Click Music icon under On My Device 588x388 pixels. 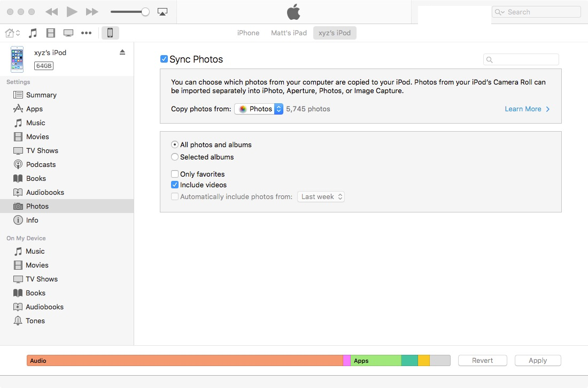point(18,252)
